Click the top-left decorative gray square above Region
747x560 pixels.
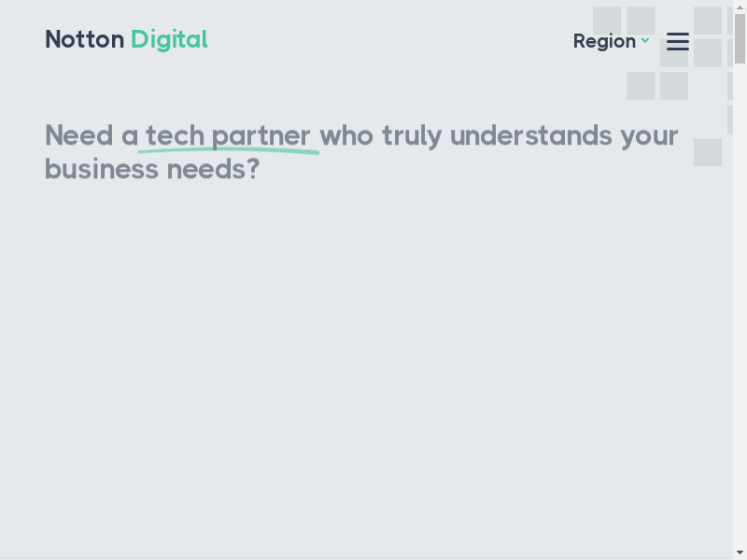pos(607,20)
